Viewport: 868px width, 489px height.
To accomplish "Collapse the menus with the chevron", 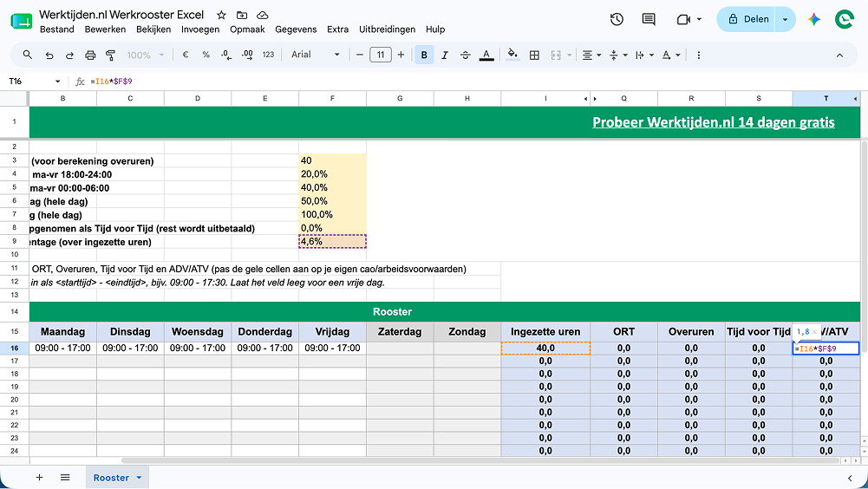I will coord(839,55).
